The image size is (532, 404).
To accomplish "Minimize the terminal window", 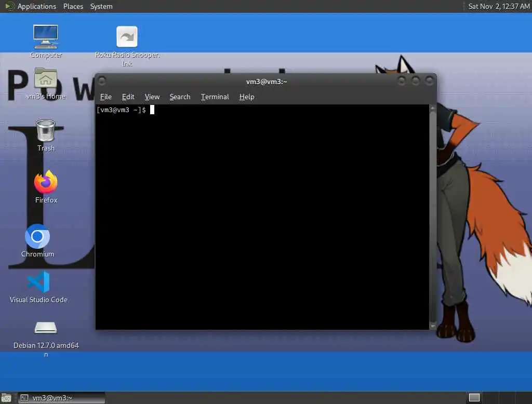I will coord(402,80).
